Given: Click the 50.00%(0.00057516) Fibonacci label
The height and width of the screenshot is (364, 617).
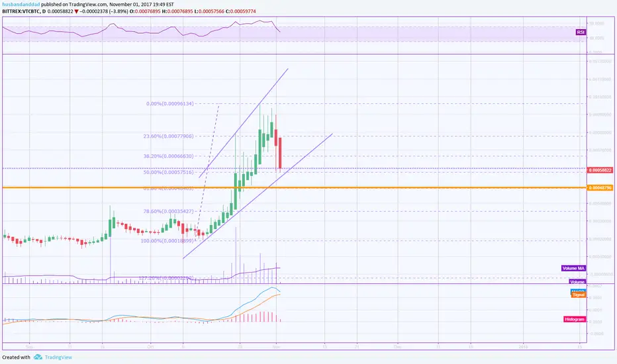Looking at the screenshot, I should 168,172.
